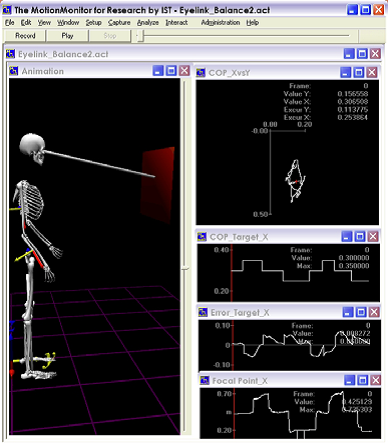Close the Error_Target_X graph window
This screenshot has height=445, width=388.
point(374,312)
